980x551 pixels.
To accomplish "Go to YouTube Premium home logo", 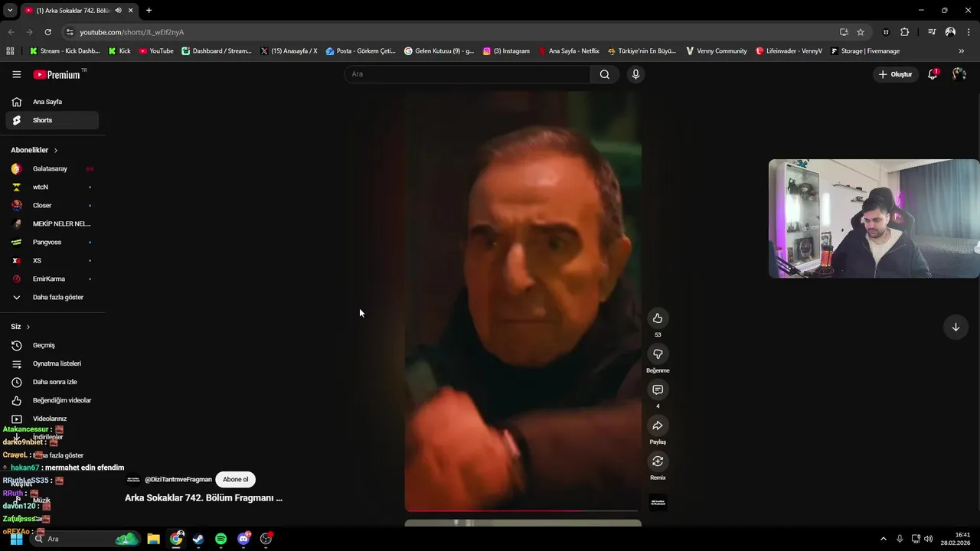I will [x=59, y=74].
